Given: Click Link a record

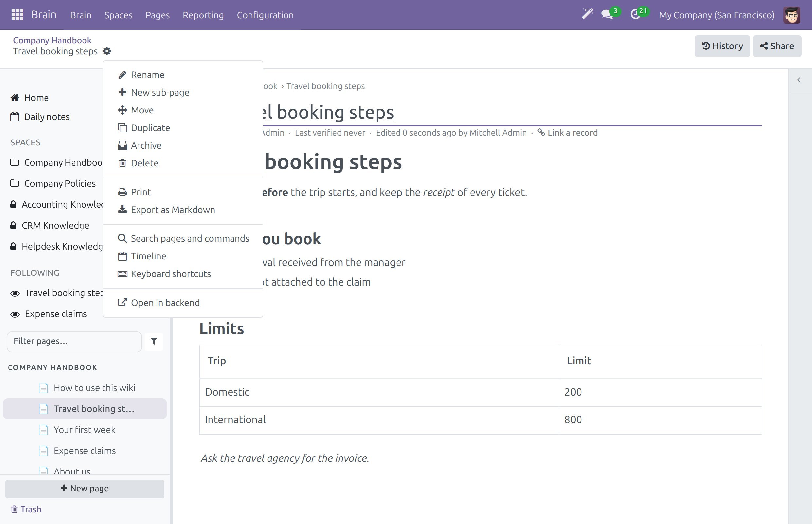Looking at the screenshot, I should (567, 132).
